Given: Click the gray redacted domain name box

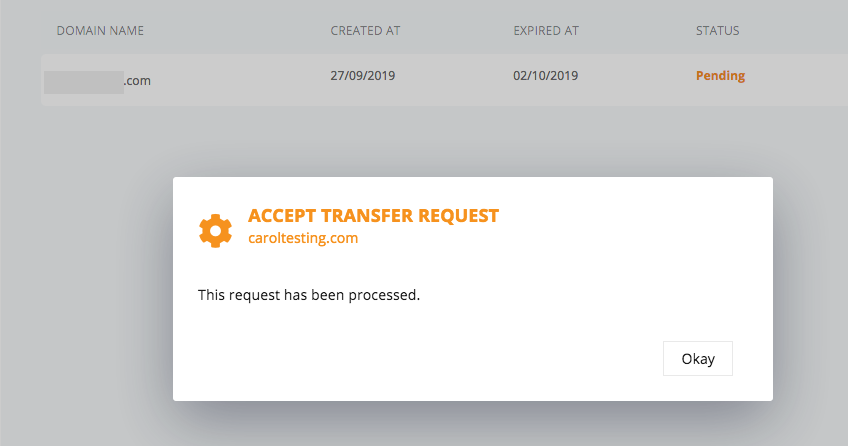Looking at the screenshot, I should pyautogui.click(x=84, y=82).
